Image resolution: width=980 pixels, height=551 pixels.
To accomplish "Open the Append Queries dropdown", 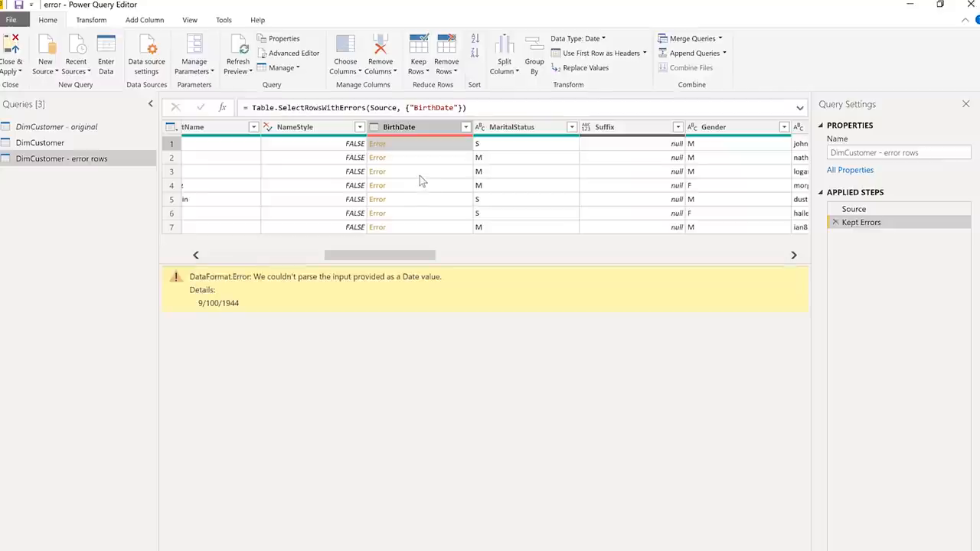I will coord(691,53).
